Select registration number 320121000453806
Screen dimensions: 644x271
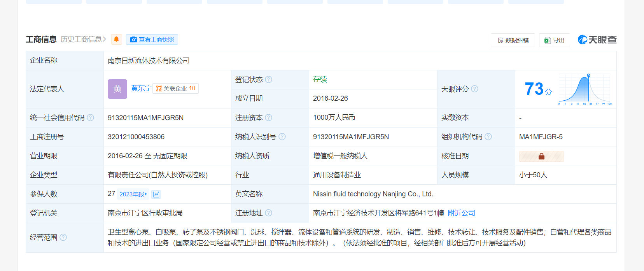136,137
